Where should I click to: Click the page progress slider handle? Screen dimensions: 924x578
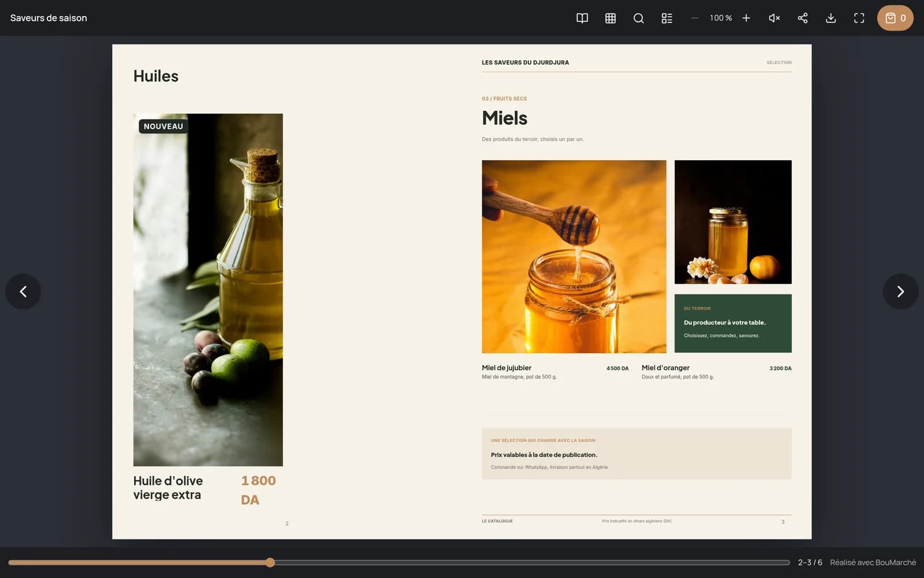(270, 562)
